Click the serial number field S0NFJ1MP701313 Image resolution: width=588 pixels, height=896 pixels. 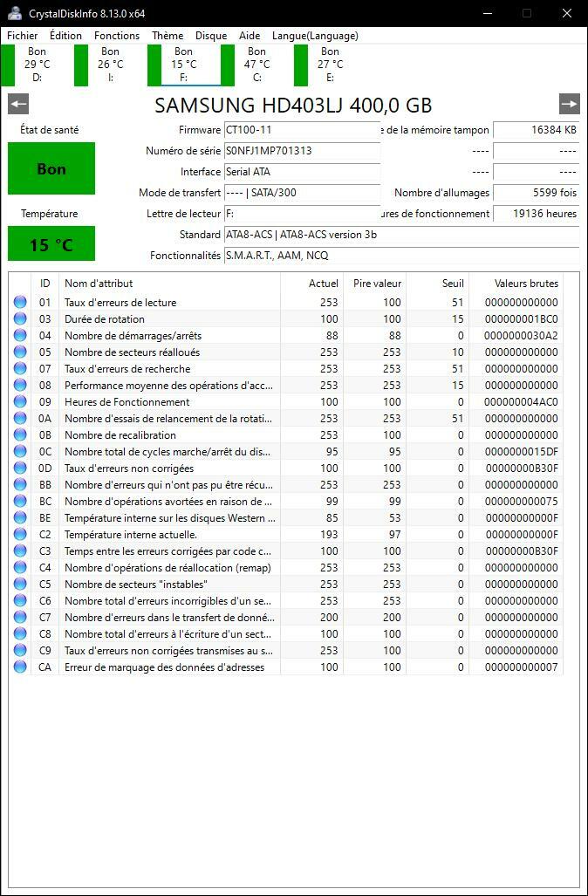[302, 151]
